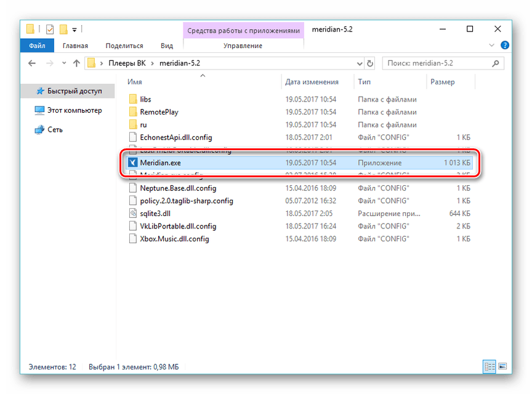This screenshot has height=394, width=532.
Task: Open the Управление tab
Action: (243, 46)
